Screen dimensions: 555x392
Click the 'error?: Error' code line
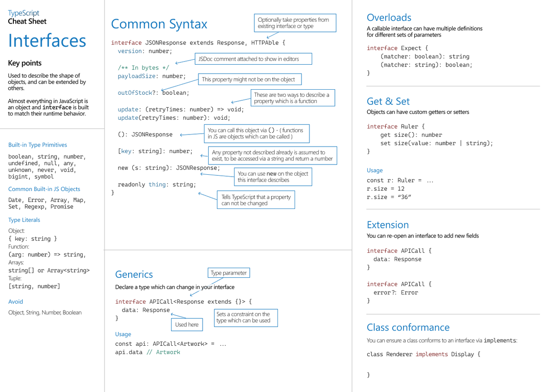pyautogui.click(x=395, y=293)
